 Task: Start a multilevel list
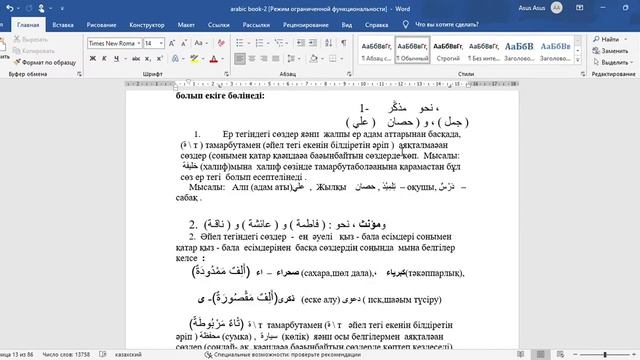279,43
